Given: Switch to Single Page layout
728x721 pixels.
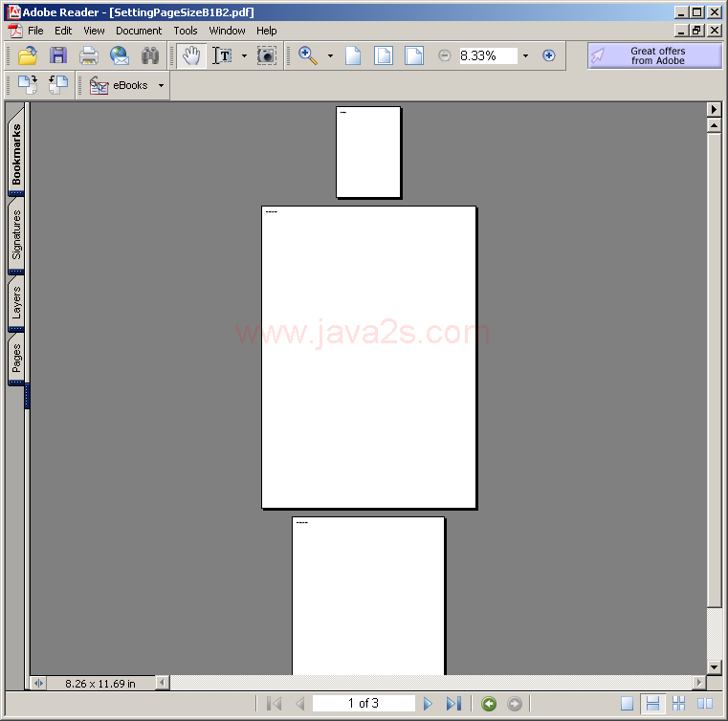Looking at the screenshot, I should click(x=627, y=704).
